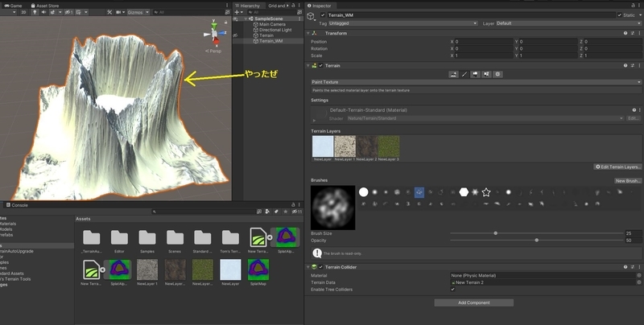The image size is (644, 325).
Task: Toggle SampleScene visibility eye icon
Action: pos(235,19)
